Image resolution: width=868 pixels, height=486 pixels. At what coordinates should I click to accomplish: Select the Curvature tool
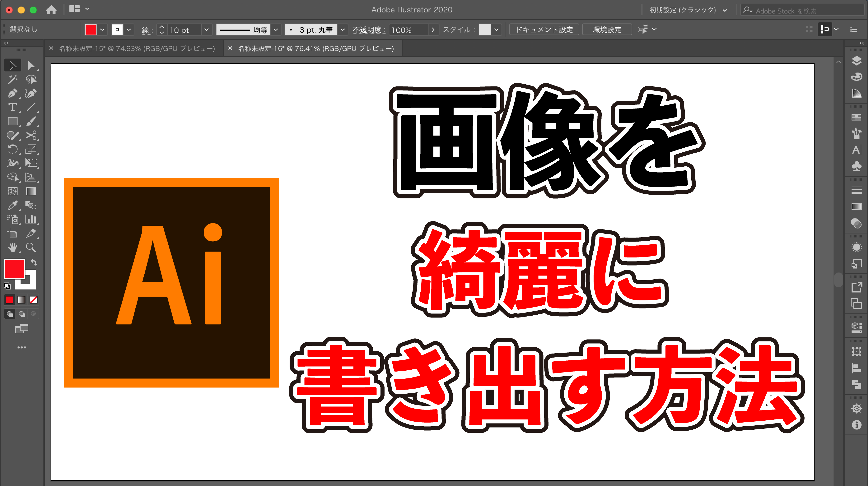point(31,93)
